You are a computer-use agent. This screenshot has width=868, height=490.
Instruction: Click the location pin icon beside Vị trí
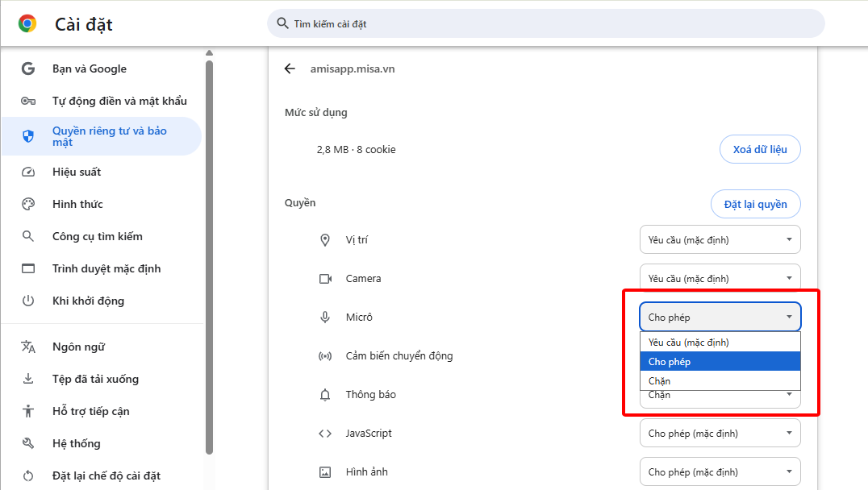(x=325, y=240)
